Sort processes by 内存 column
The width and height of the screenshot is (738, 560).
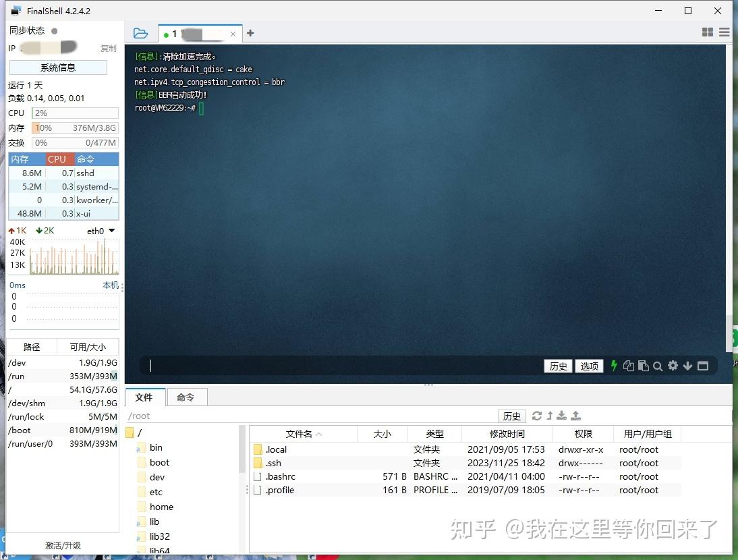pyautogui.click(x=27, y=159)
